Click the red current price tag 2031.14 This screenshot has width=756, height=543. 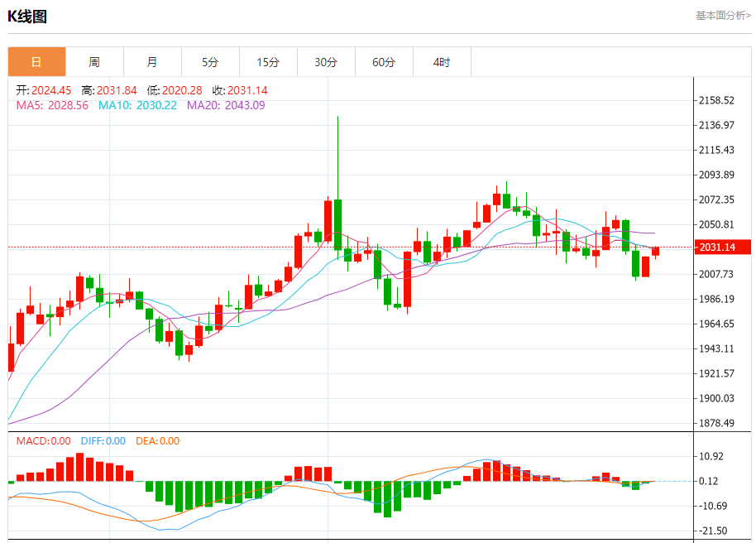[x=723, y=247]
